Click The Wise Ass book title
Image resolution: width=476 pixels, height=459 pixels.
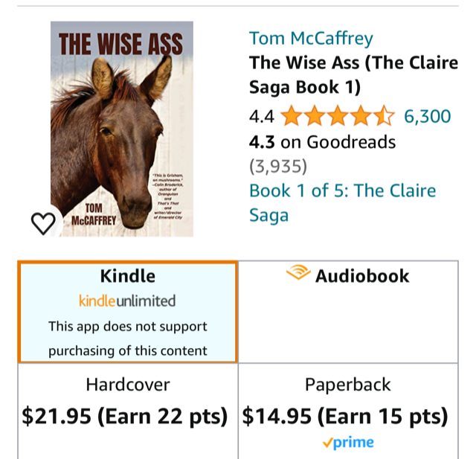tap(353, 75)
